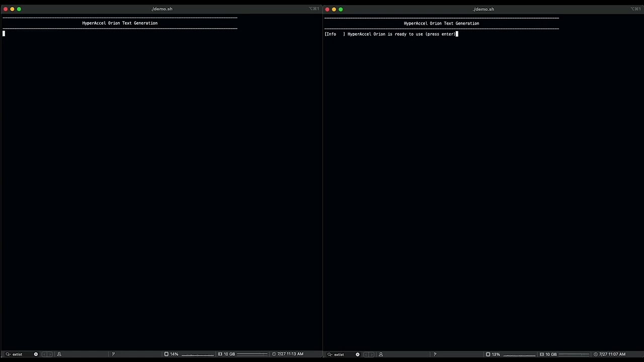This screenshot has height=362, width=644.
Task: Maximize the left terminal window
Action: coord(19,9)
